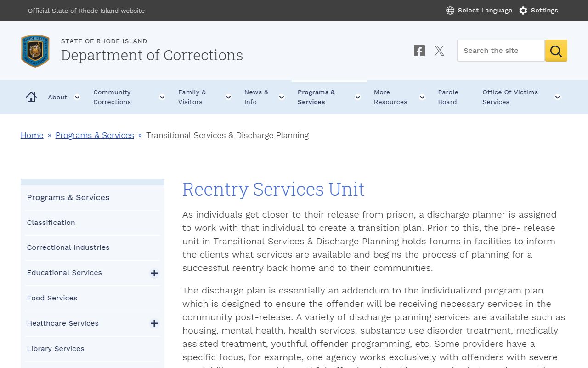
Task: Go to the home icon in navigation
Action: [x=31, y=97]
